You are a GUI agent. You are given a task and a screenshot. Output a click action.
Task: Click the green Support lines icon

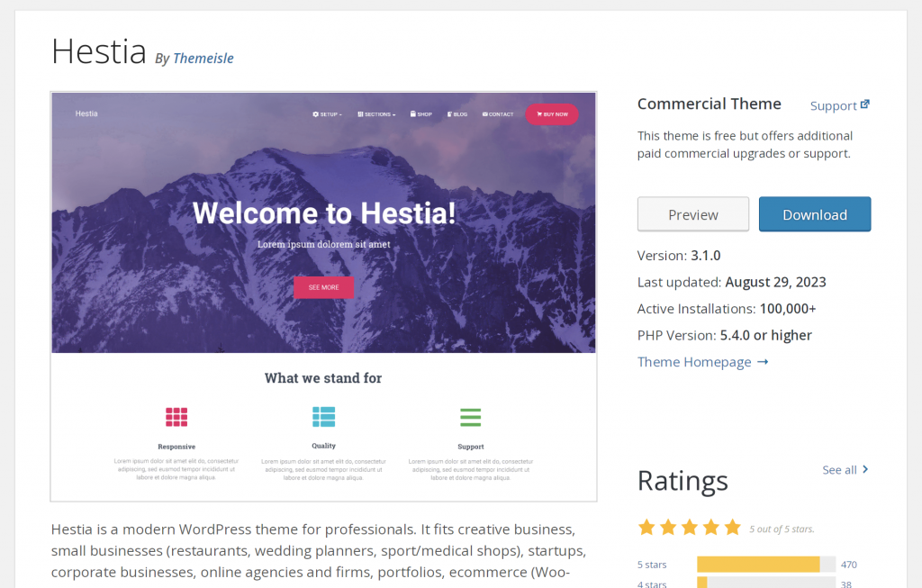coord(470,417)
